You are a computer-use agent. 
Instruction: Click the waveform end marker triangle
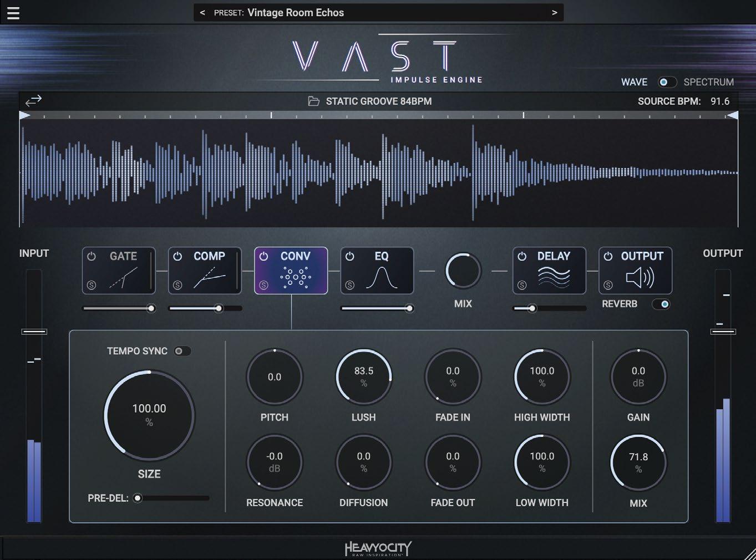(733, 115)
